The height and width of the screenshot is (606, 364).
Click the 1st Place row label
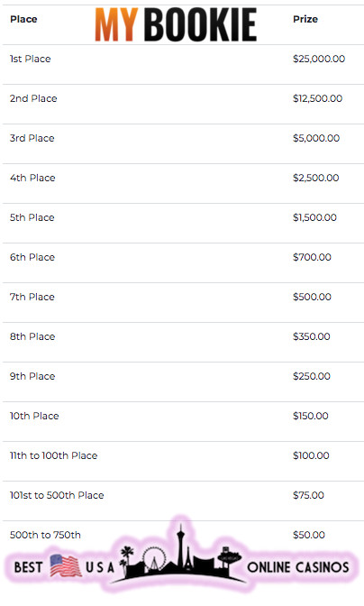(x=30, y=59)
